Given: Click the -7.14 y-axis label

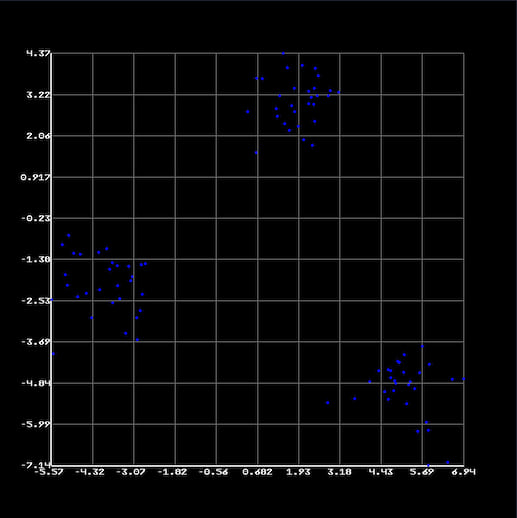Looking at the screenshot, I should [37, 465].
